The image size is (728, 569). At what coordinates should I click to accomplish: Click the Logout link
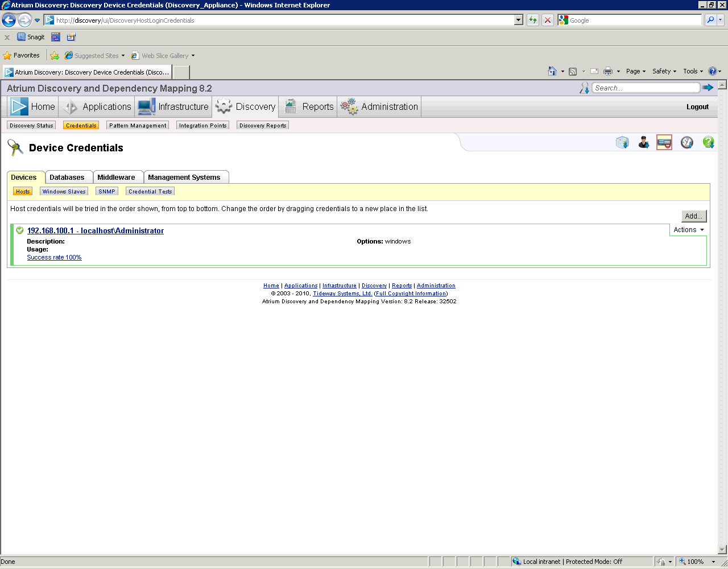697,107
